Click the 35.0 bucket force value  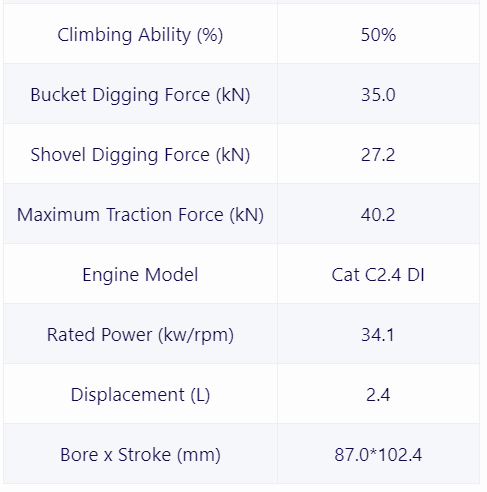[x=378, y=95]
